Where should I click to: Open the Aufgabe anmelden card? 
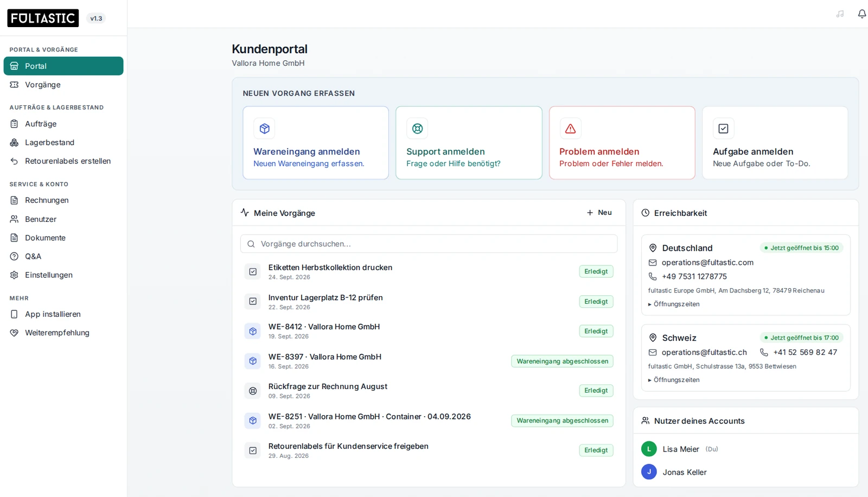click(x=775, y=143)
